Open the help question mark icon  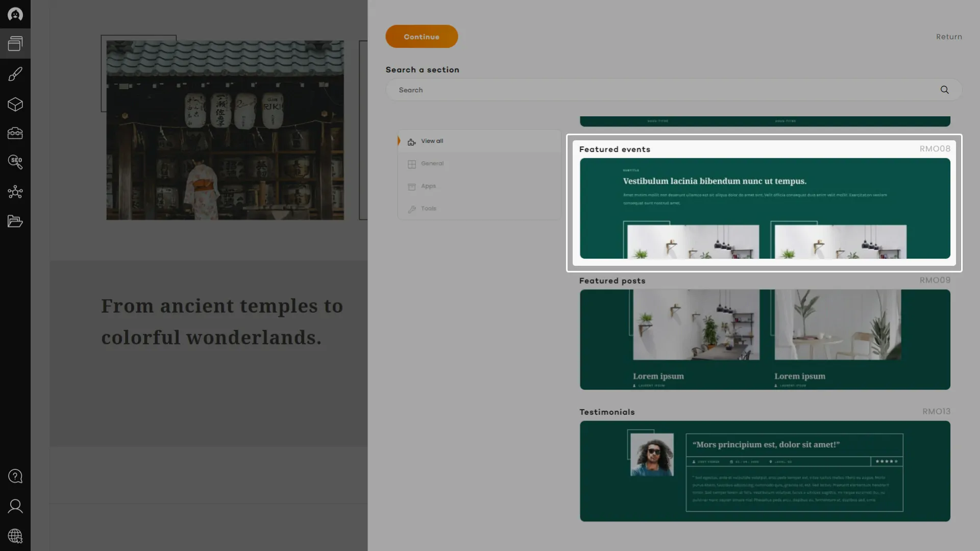pyautogui.click(x=15, y=476)
